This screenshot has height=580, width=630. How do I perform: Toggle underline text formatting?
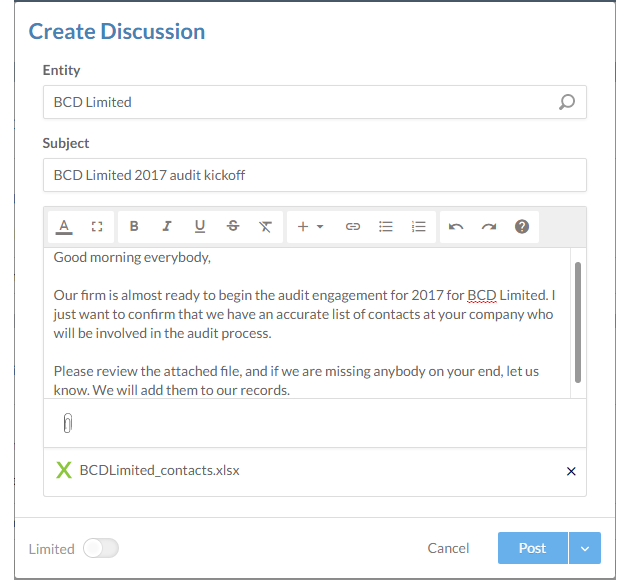[x=200, y=227]
